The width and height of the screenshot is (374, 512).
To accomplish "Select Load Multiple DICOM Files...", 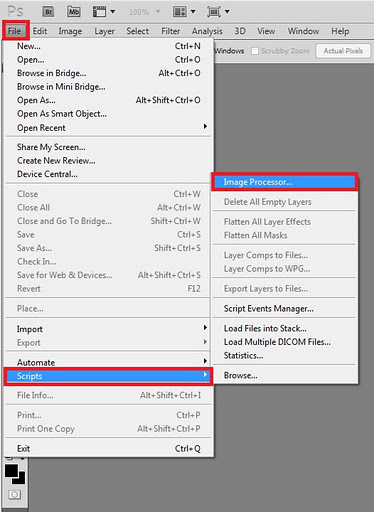I will 285,342.
